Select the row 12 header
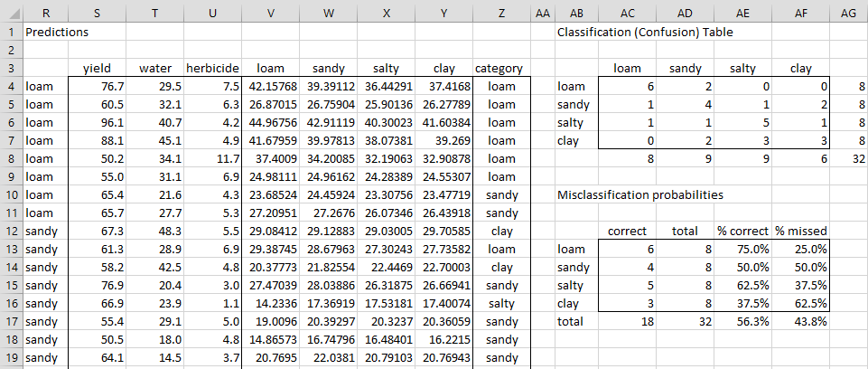Image resolution: width=868 pixels, height=369 pixels. 11,231
